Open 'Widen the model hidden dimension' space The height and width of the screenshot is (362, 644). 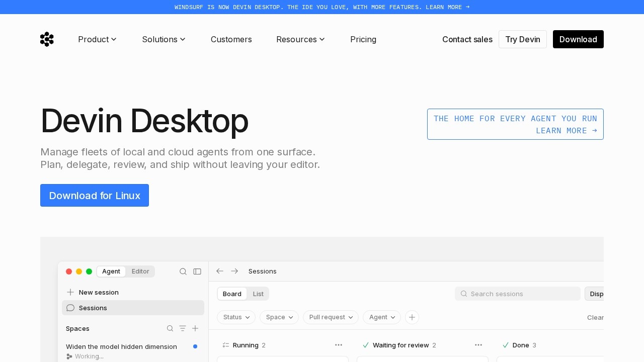121,346
